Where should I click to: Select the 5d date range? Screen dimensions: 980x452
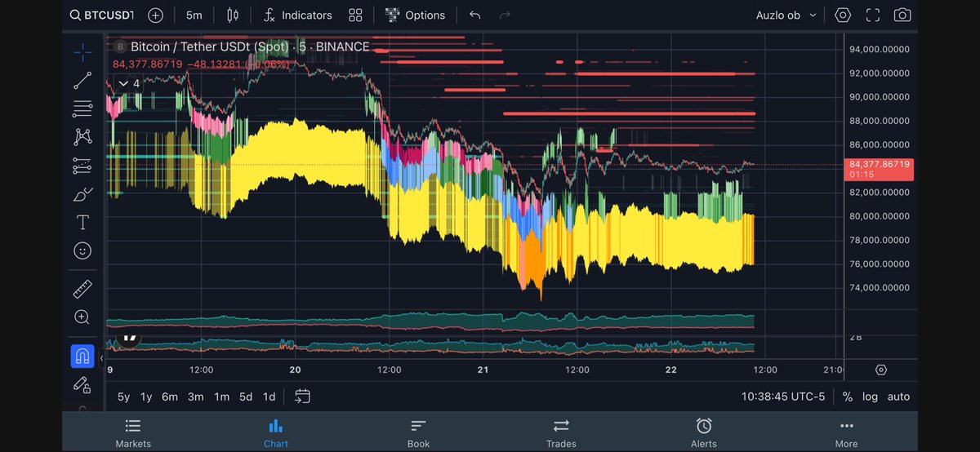[x=246, y=397]
